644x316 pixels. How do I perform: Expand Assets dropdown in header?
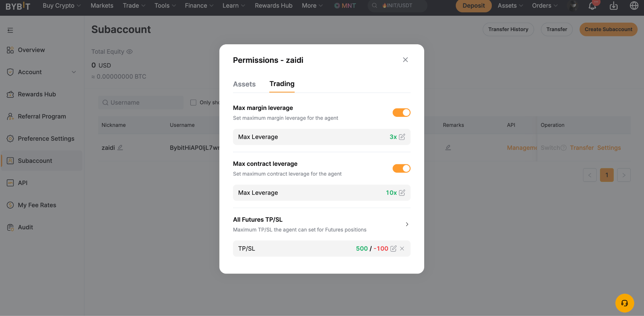coord(510,6)
